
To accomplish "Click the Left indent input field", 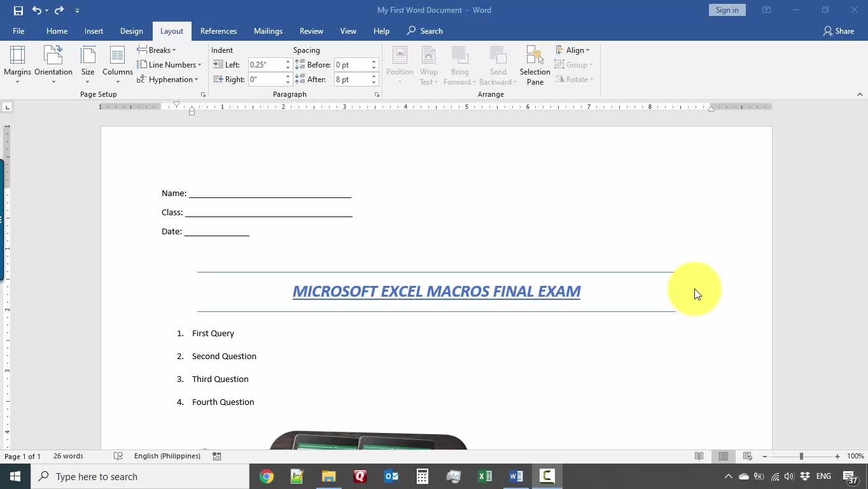I will (x=265, y=65).
